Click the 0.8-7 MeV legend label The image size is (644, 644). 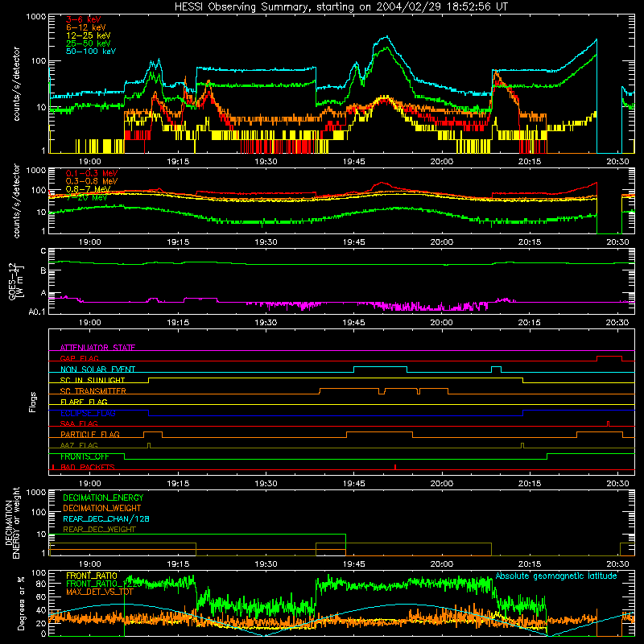89,189
